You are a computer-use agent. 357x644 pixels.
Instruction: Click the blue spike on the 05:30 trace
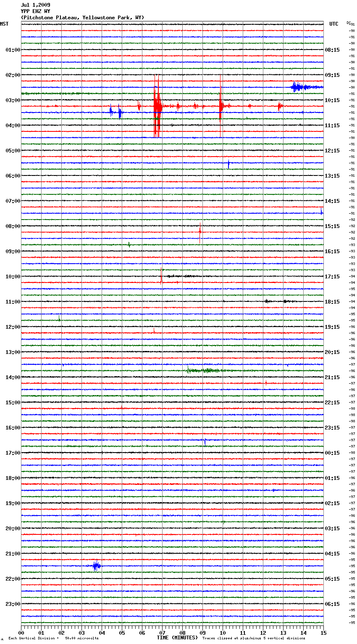tap(228, 164)
